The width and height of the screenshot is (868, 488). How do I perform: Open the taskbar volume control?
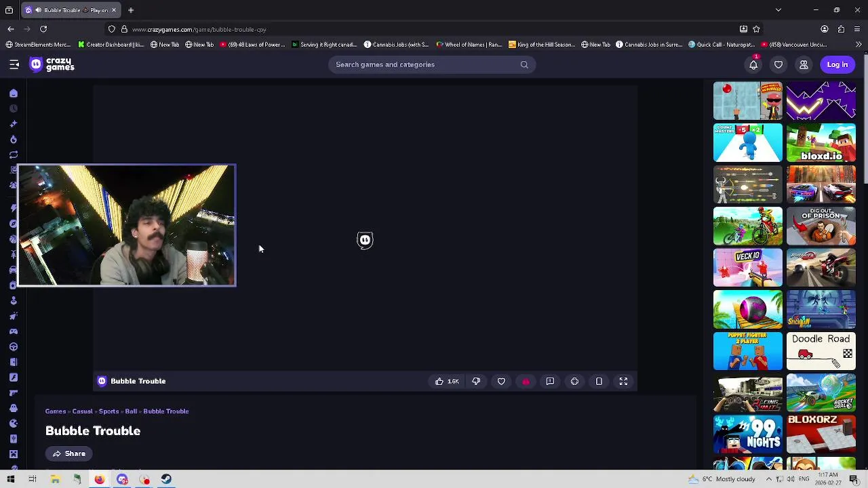pyautogui.click(x=791, y=479)
